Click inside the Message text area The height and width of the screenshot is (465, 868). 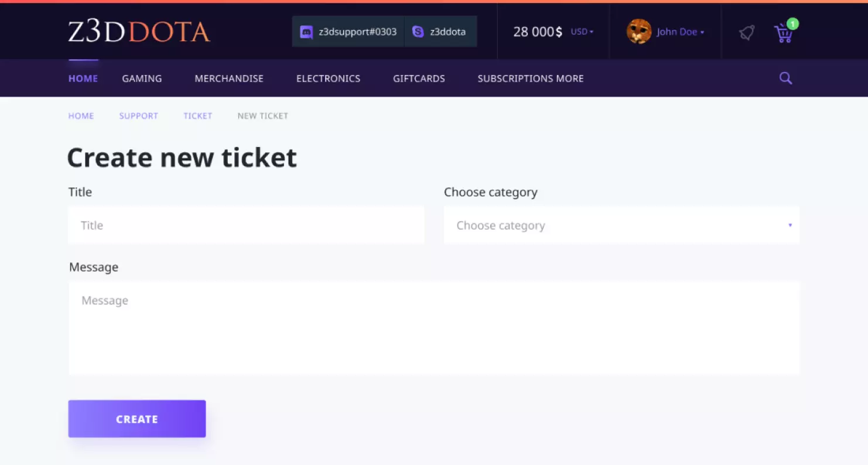[x=434, y=328]
